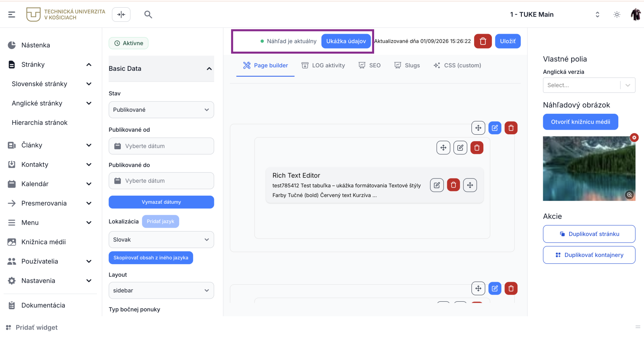The width and height of the screenshot is (644, 338).
Task: Open the search magnifier icon
Action: [x=148, y=15]
